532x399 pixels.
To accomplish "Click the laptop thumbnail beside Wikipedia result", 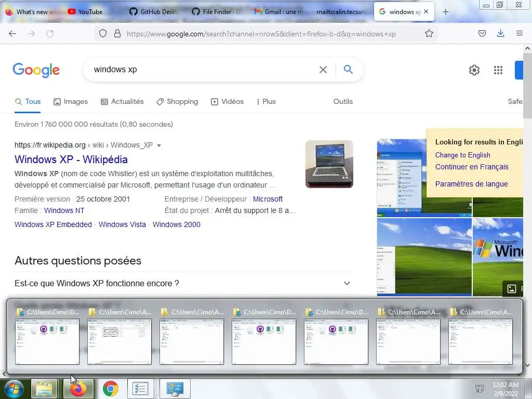I will pyautogui.click(x=329, y=164).
